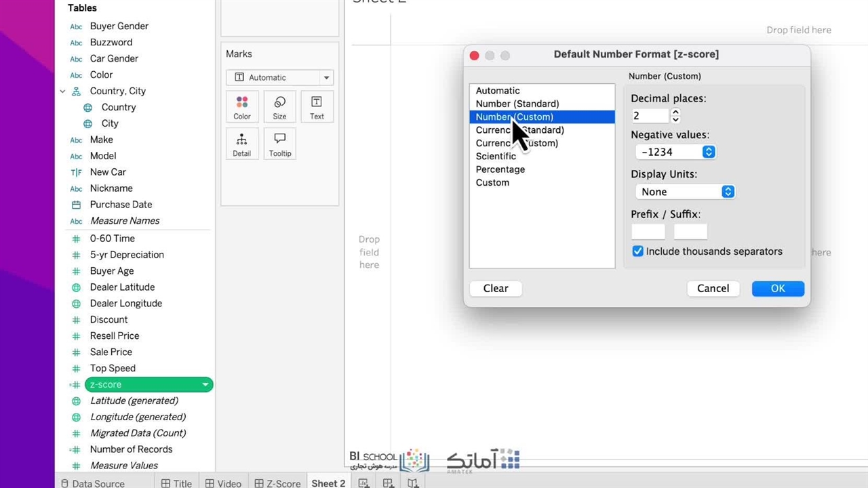The height and width of the screenshot is (488, 868).
Task: Switch to the Z-Score sheet tab
Action: click(277, 483)
